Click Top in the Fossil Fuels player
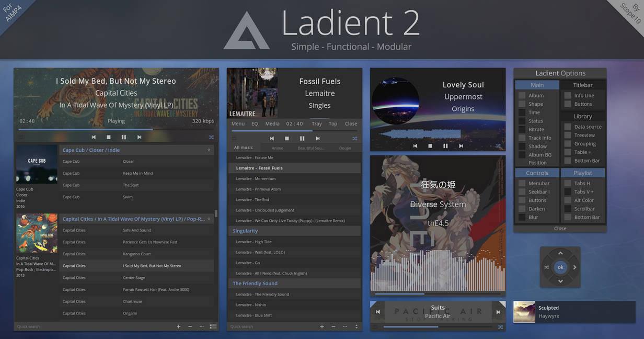Viewport: 644px width, 339px height. [x=333, y=124]
